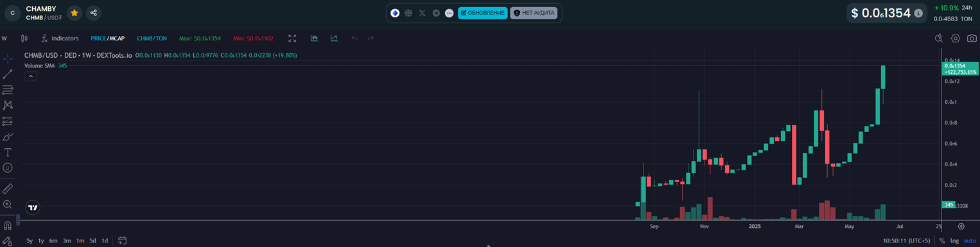Click the 10:50:11 (UTC+5) timezone selector
Screen dimensions: 980x247
tap(906, 241)
